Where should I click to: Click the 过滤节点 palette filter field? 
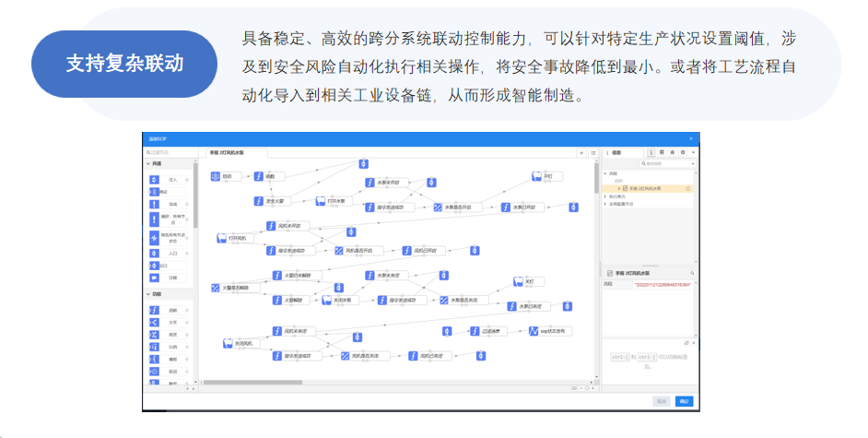[170, 152]
